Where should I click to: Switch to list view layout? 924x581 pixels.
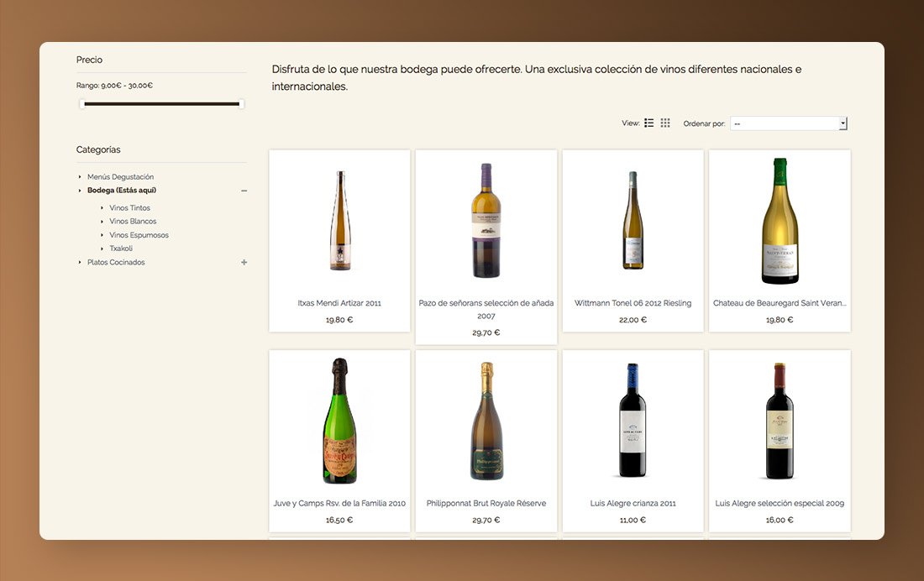(x=648, y=123)
